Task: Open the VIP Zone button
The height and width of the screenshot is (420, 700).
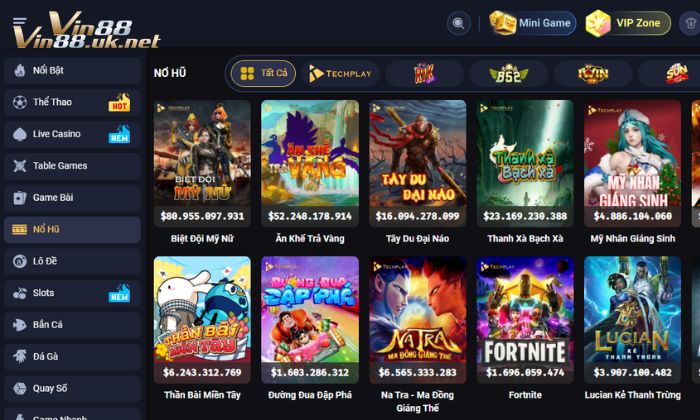Action: point(628,23)
